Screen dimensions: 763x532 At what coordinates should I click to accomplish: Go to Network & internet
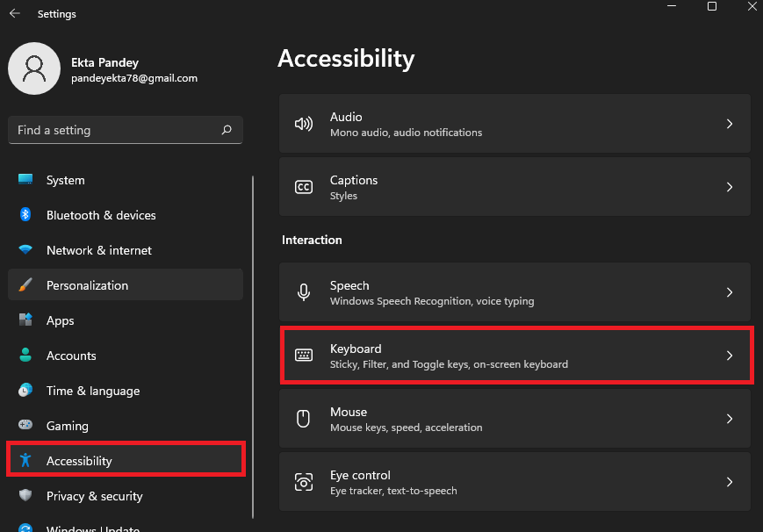coord(98,250)
